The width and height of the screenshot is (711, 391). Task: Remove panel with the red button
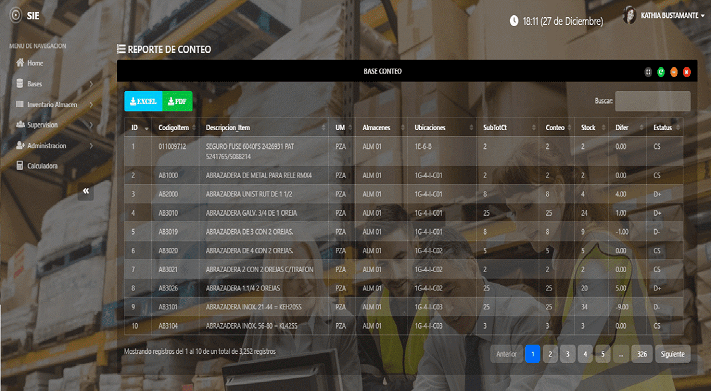(687, 72)
